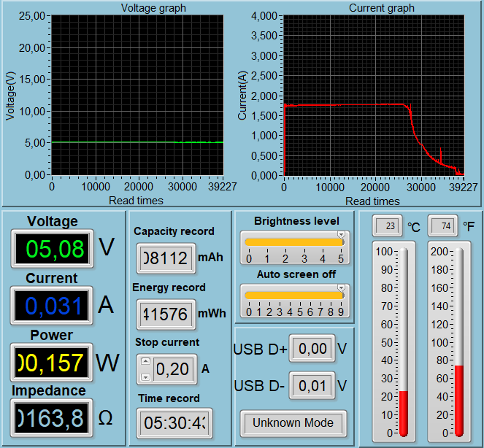The image size is (484, 448).
Task: Click the Current graph title
Action: 382,8
